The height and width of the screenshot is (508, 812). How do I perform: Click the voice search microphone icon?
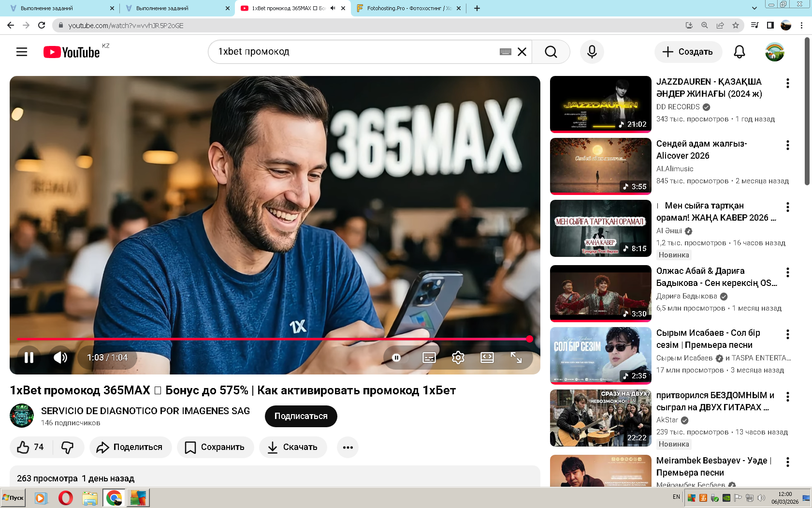click(x=592, y=52)
